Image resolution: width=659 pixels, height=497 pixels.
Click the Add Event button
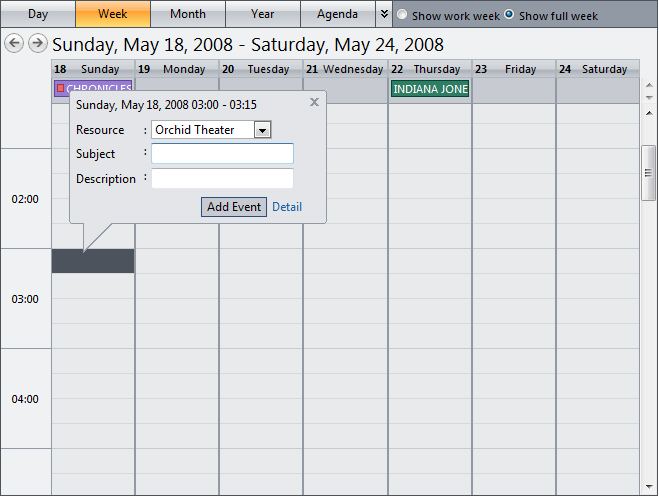click(x=233, y=207)
